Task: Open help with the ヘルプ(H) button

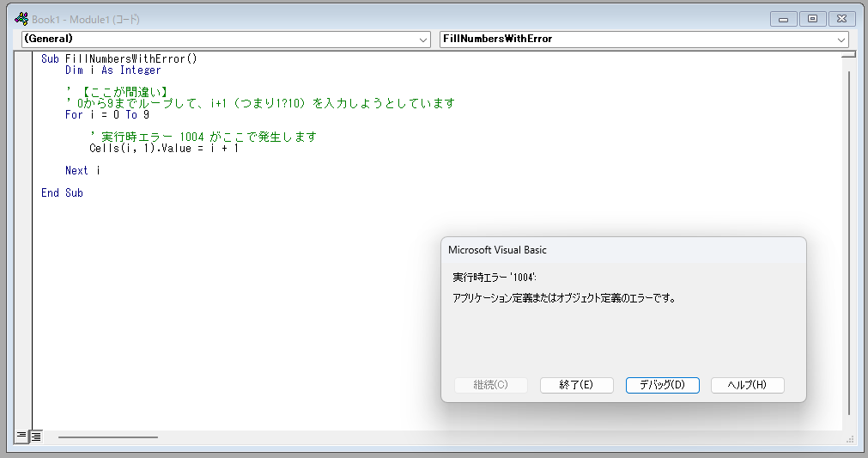Action: coord(747,385)
